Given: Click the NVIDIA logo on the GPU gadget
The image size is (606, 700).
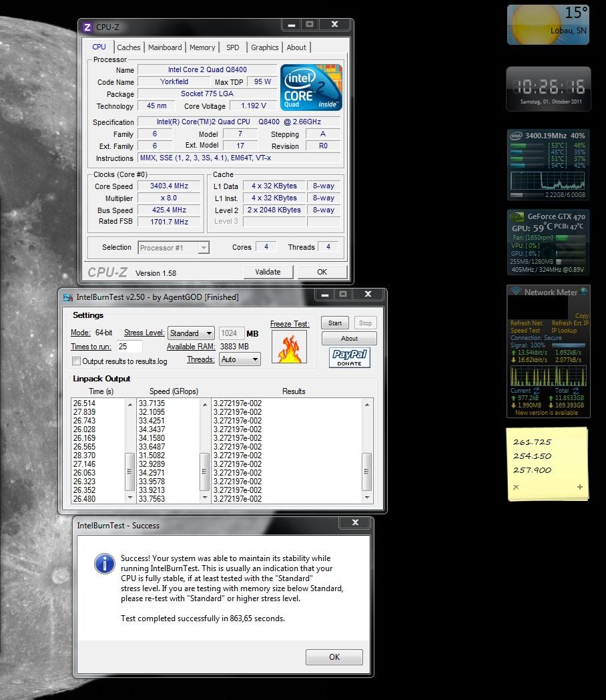Looking at the screenshot, I should coord(517,217).
